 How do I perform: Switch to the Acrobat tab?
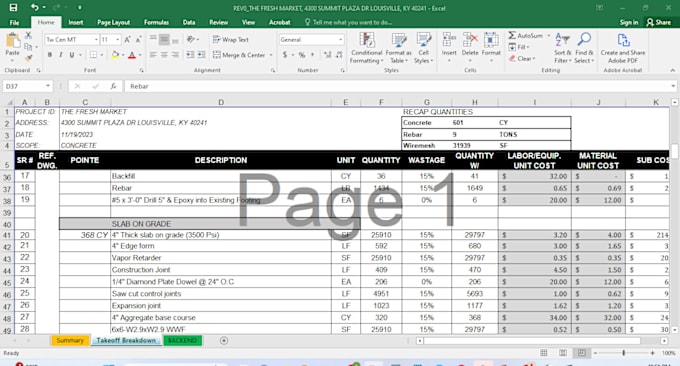coord(280,22)
